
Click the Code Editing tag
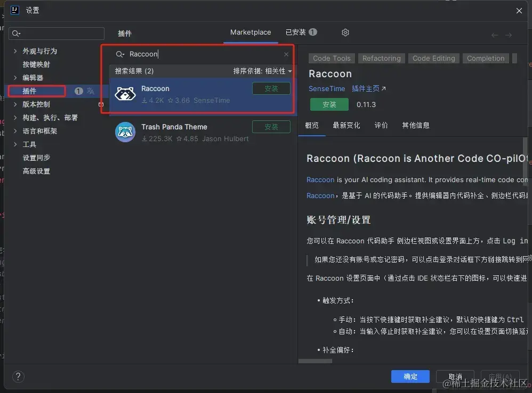[433, 59]
